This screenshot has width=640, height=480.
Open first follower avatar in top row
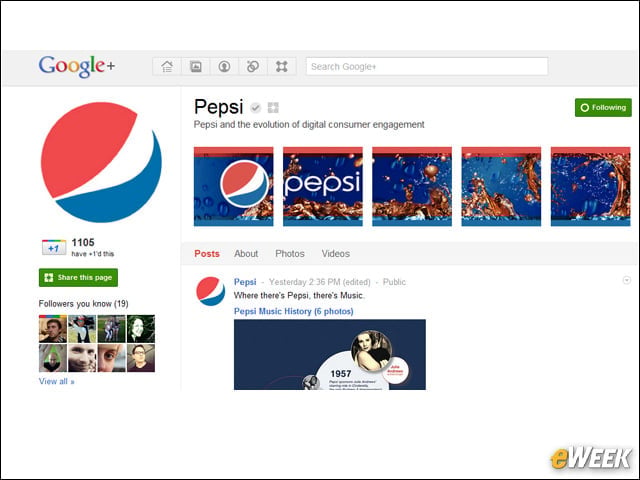pos(53,329)
